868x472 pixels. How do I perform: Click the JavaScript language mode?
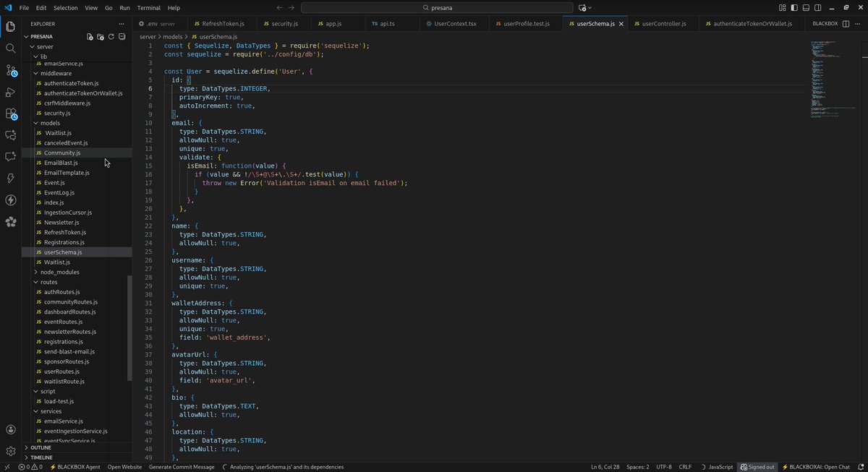tap(720, 467)
